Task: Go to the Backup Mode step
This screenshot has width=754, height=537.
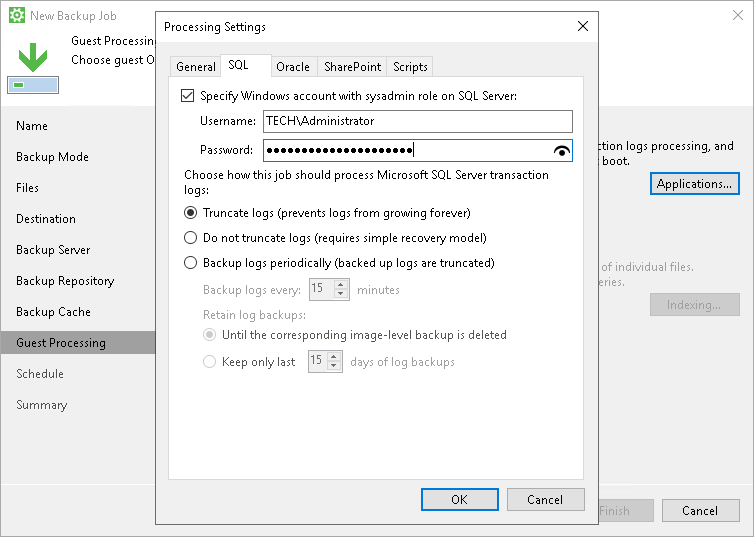Action: pyautogui.click(x=52, y=157)
